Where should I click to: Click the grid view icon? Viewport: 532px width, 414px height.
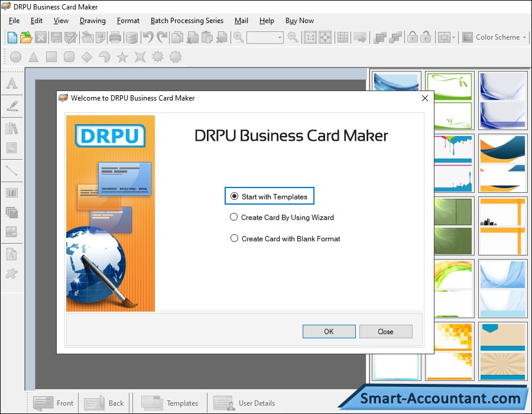pos(343,37)
